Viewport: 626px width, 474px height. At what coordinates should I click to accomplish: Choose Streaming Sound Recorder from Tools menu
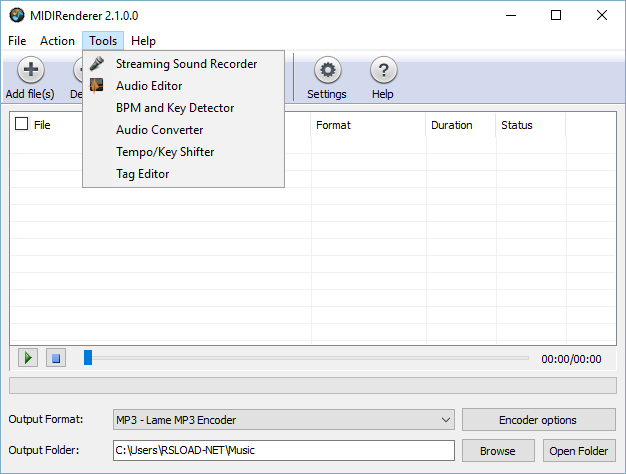click(x=184, y=64)
